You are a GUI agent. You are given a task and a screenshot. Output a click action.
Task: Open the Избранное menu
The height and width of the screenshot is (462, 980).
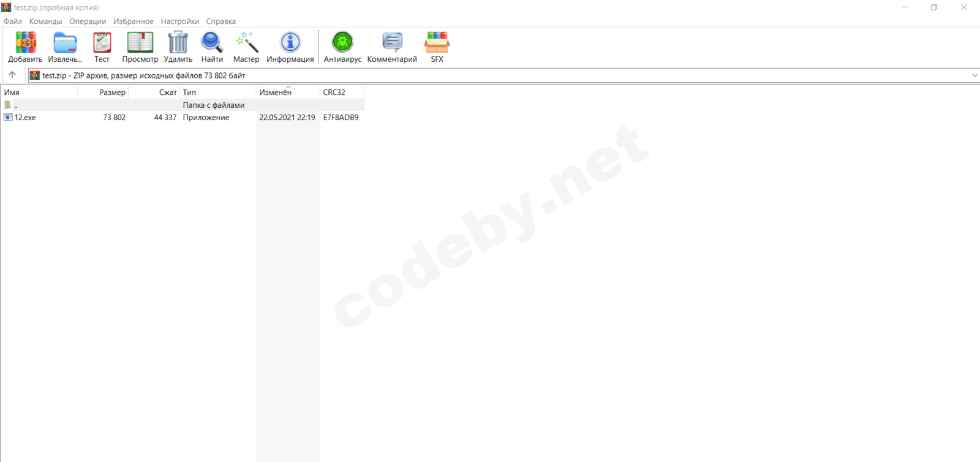(x=134, y=21)
